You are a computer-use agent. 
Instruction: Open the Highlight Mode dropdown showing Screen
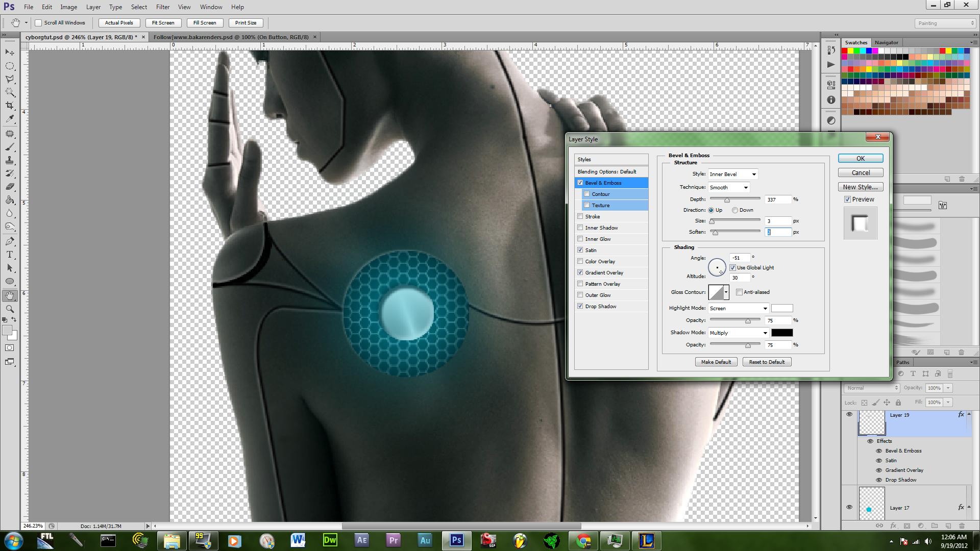[738, 308]
